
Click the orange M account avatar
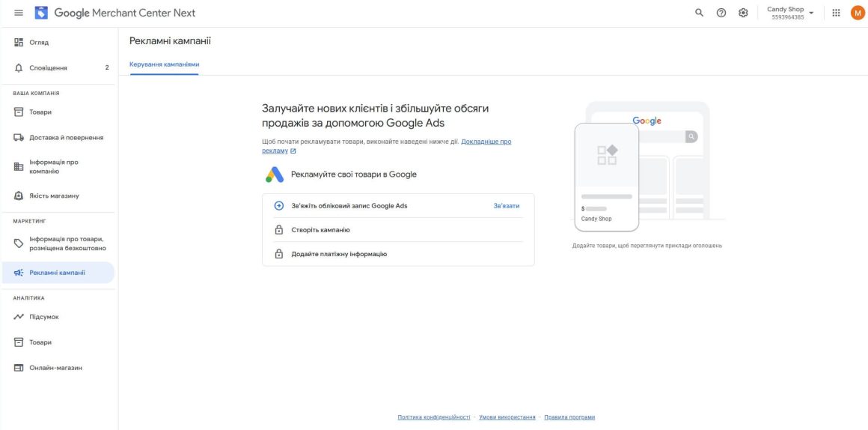[857, 13]
